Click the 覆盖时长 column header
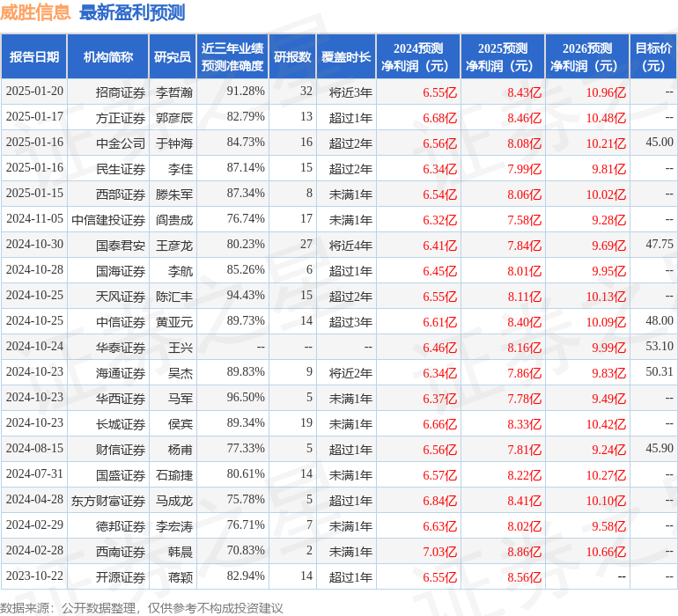Viewport: 678px width, 616px height. (346, 57)
